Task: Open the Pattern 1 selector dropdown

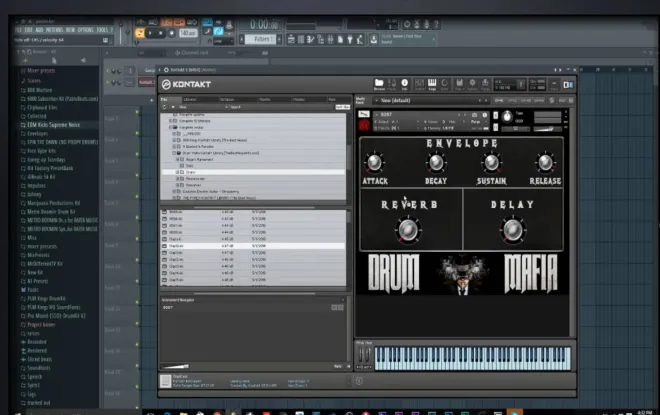Action: pos(261,40)
